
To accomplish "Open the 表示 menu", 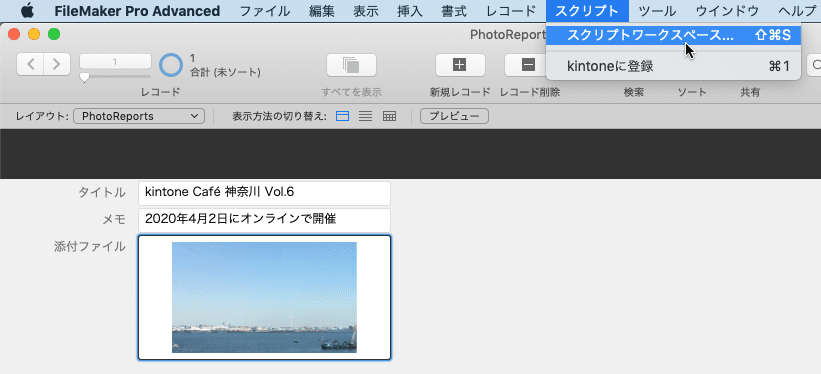I will click(366, 10).
